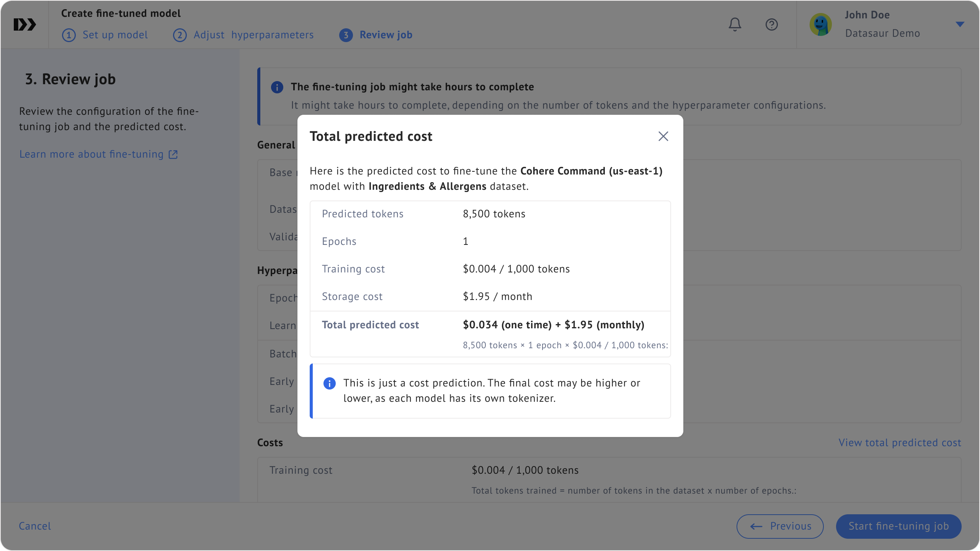Open the notifications bell
Screen dimensions: 980x551
click(x=735, y=24)
